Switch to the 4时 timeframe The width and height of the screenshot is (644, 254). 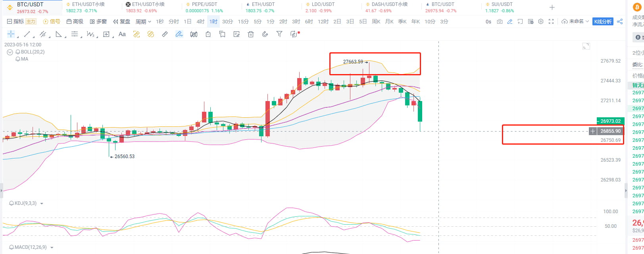200,21
